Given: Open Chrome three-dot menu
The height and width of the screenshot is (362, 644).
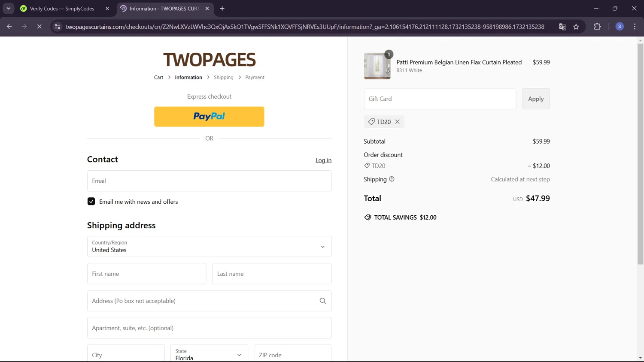Looking at the screenshot, I should (635, 27).
